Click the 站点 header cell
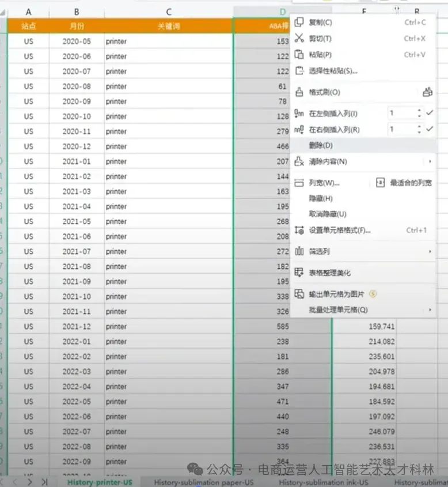448x487 pixels. pyautogui.click(x=29, y=26)
